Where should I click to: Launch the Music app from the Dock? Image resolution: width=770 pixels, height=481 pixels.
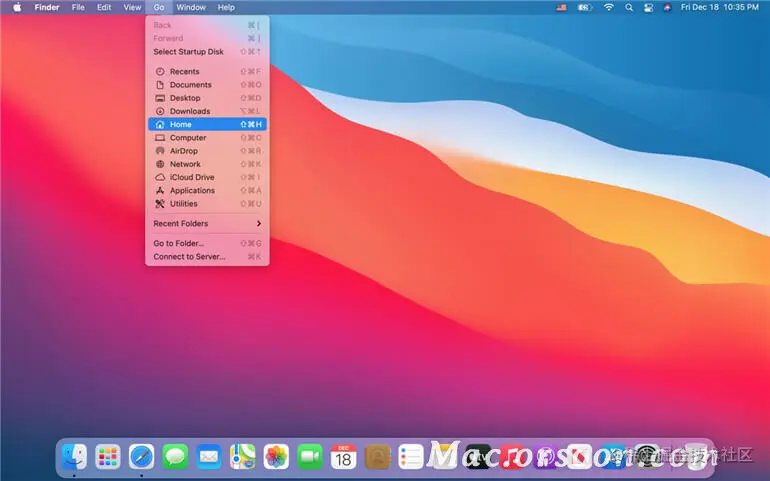pos(512,457)
